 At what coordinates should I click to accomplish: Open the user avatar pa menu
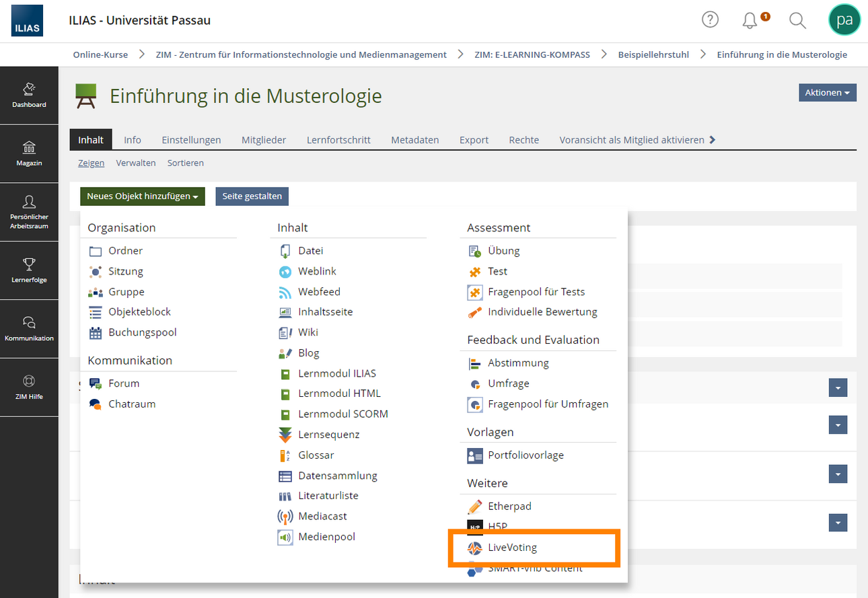844,20
